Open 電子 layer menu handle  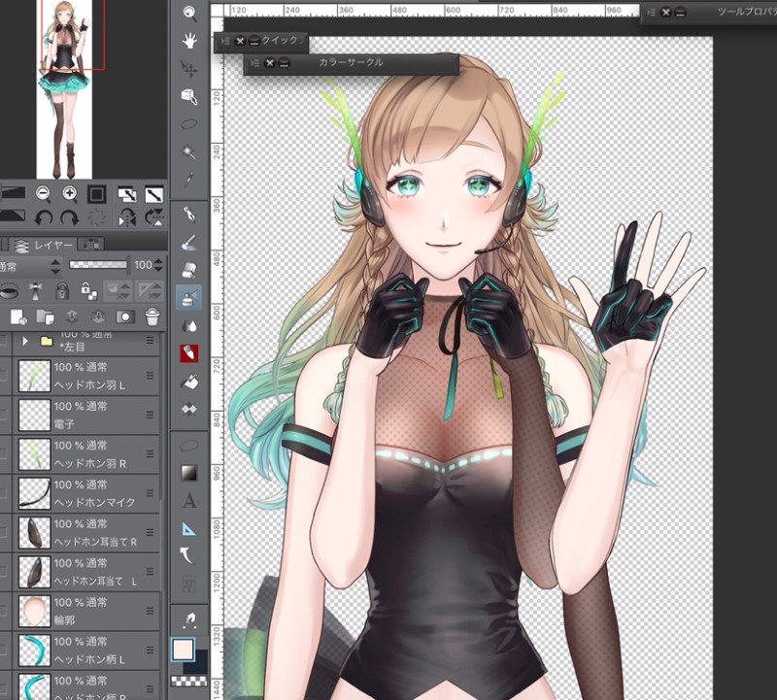click(x=150, y=415)
